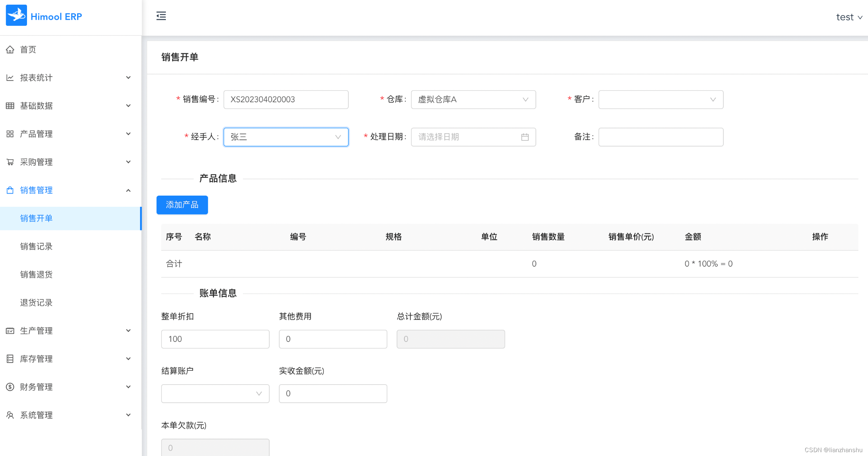The image size is (868, 456).
Task: Open 销售记录 submenu item
Action: [71, 247]
